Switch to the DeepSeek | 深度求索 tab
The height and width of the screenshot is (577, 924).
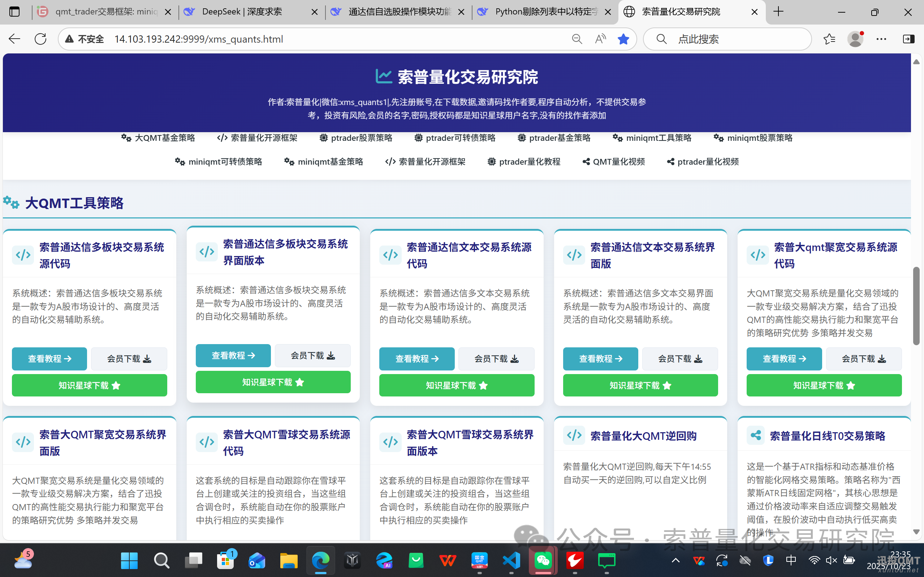(x=242, y=12)
